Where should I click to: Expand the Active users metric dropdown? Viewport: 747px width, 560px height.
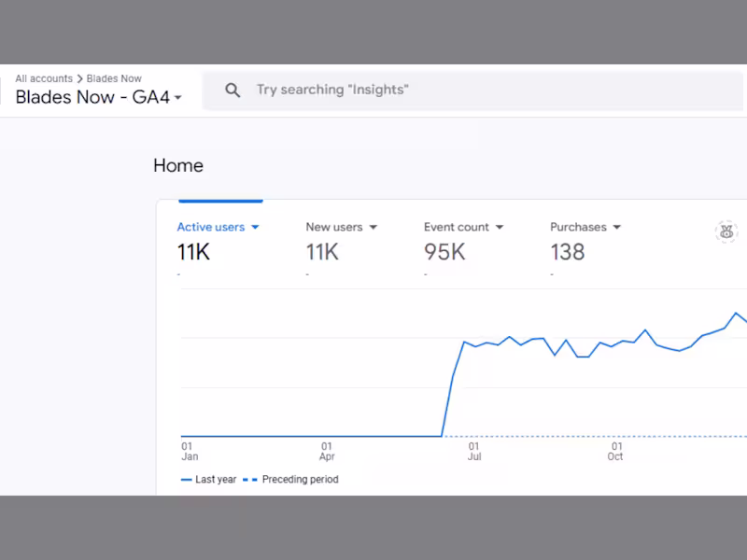[x=255, y=227]
